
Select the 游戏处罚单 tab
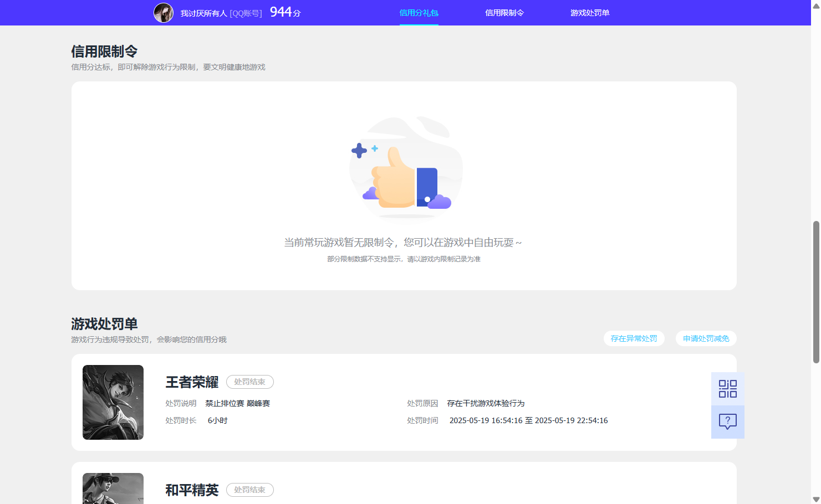589,12
